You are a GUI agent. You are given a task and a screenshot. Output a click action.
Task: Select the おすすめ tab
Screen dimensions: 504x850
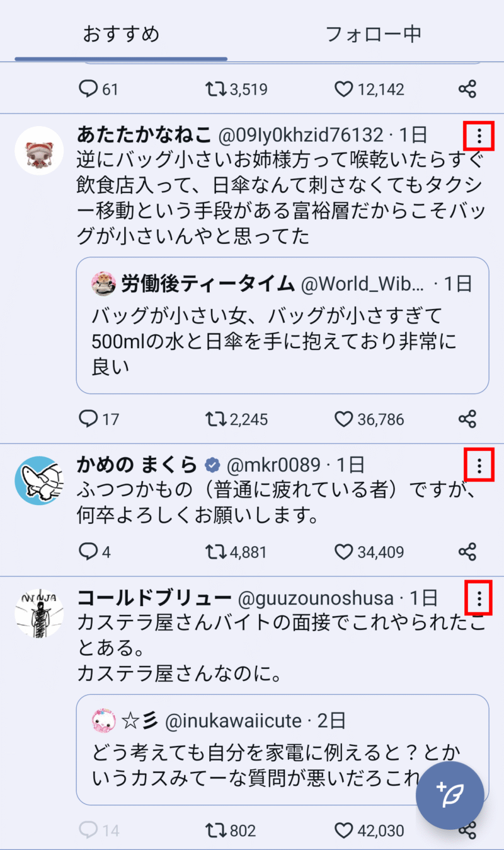pyautogui.click(x=121, y=34)
